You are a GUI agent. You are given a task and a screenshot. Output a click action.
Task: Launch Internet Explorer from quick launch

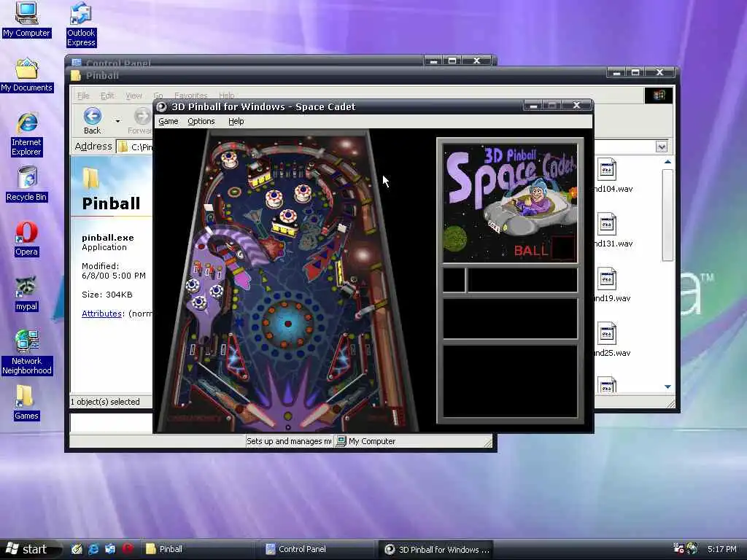[x=93, y=549]
